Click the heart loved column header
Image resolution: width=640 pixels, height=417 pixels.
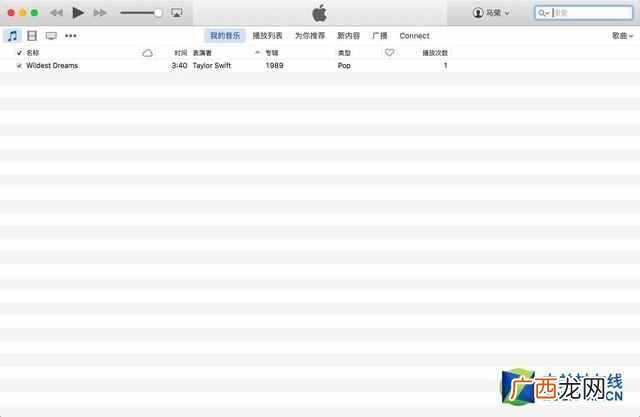389,52
